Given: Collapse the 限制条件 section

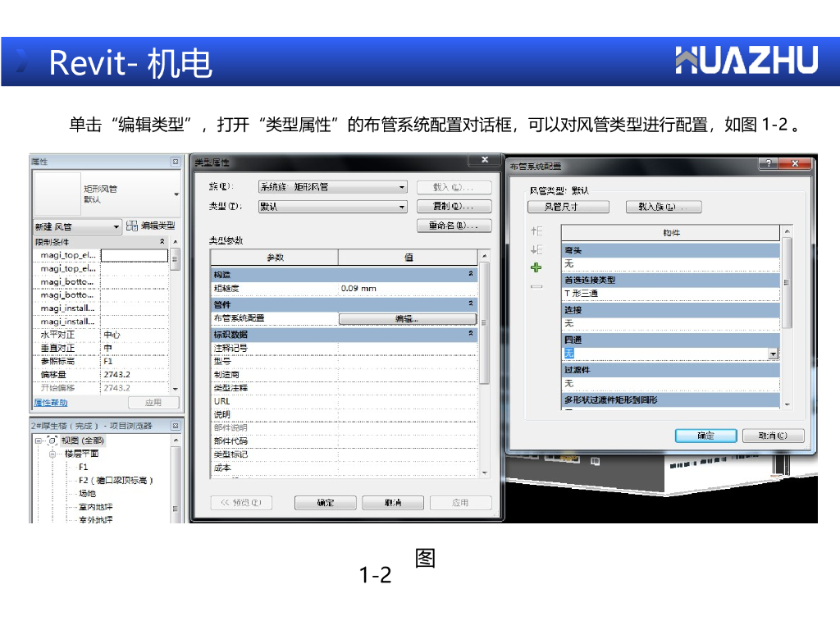Looking at the screenshot, I should (162, 242).
